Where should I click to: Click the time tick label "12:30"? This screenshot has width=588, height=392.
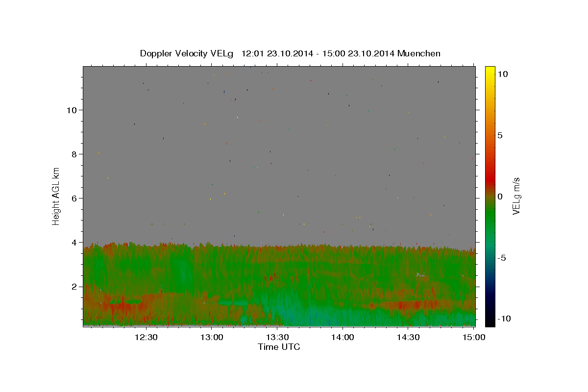point(147,337)
